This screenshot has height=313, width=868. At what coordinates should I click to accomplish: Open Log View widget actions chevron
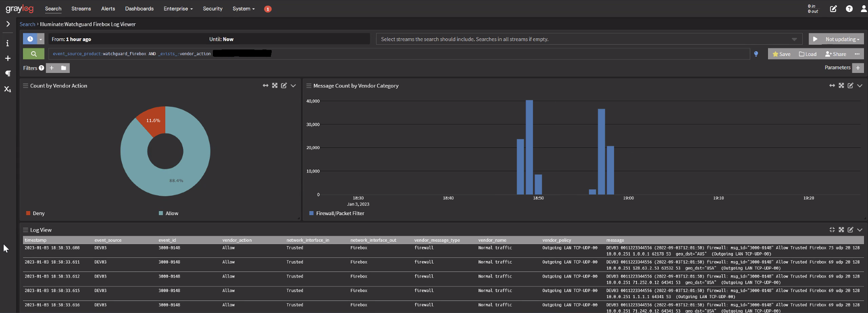tap(860, 230)
